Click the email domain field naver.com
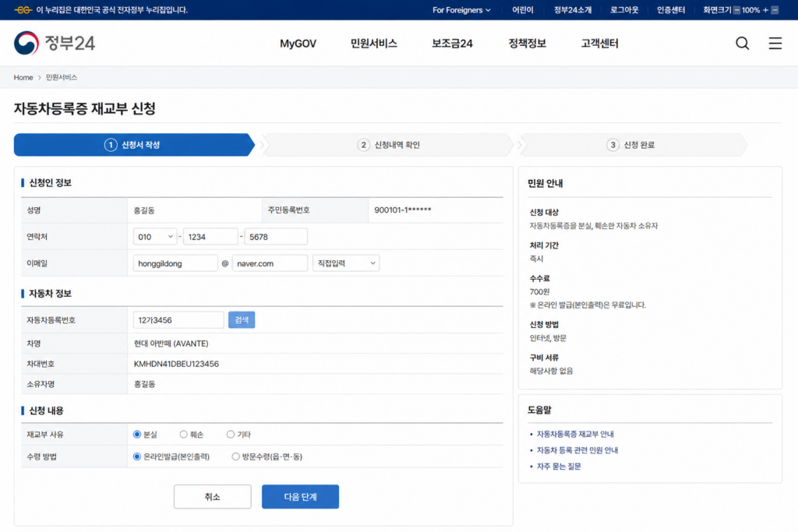 pos(270,263)
